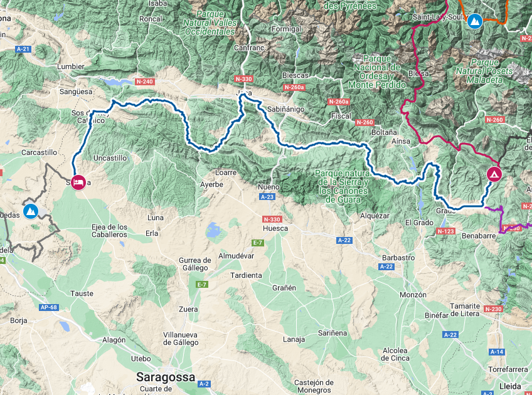The width and height of the screenshot is (532, 395).
Task: Click the A-21 road shield
Action: (23, 49)
